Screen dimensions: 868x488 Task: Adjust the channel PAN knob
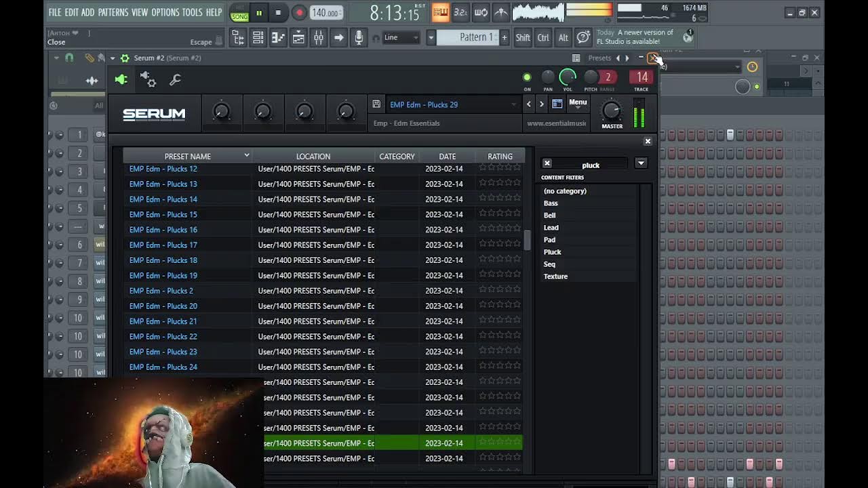pyautogui.click(x=548, y=77)
